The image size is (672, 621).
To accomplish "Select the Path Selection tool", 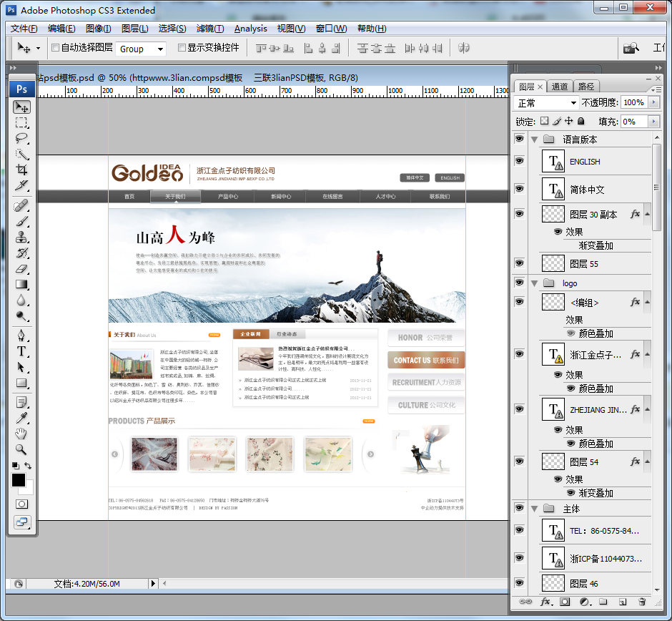I will pyautogui.click(x=21, y=367).
